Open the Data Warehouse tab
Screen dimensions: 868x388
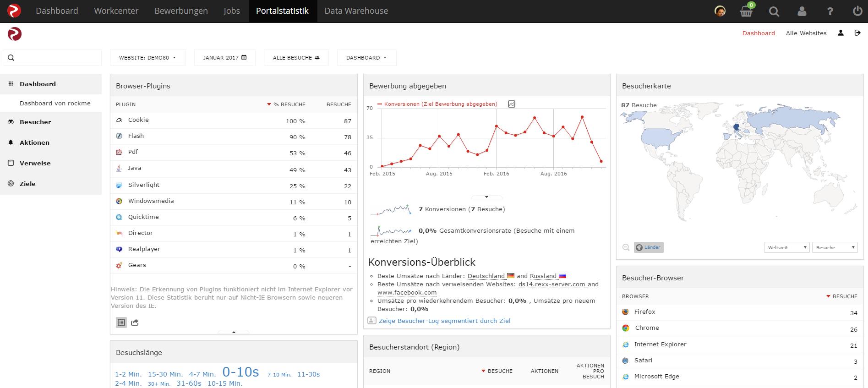click(356, 11)
